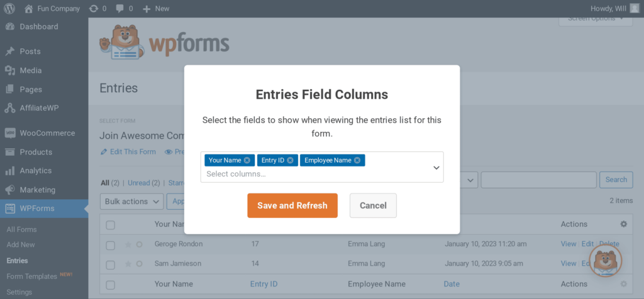644x299 pixels.
Task: Open the entries table gear settings icon
Action: [623, 224]
